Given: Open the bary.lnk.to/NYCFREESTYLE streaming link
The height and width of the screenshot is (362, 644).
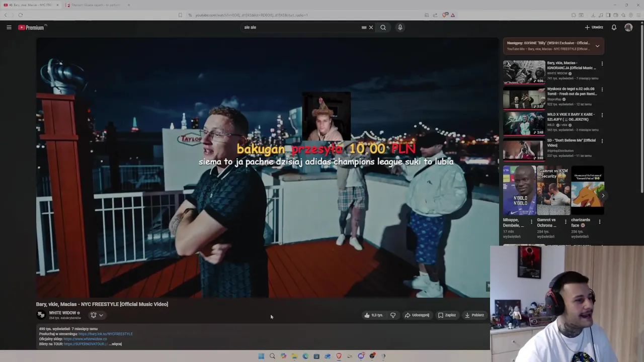Looking at the screenshot, I should [106, 334].
